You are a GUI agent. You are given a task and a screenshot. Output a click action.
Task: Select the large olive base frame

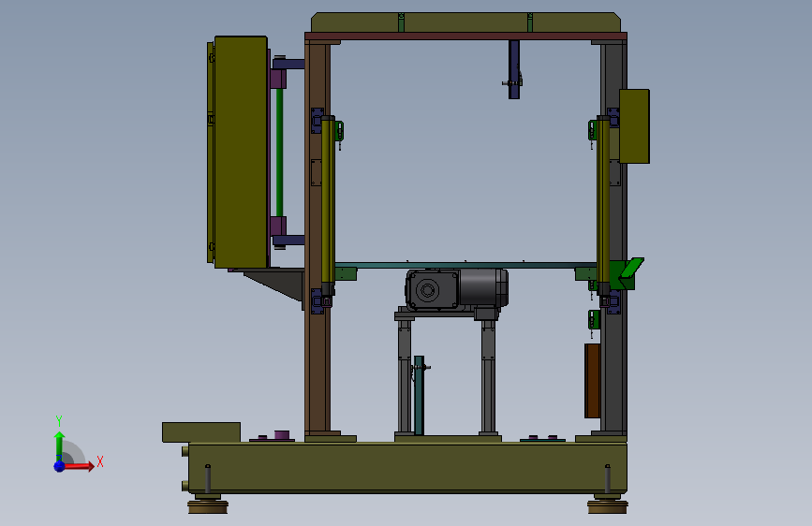[407, 467]
